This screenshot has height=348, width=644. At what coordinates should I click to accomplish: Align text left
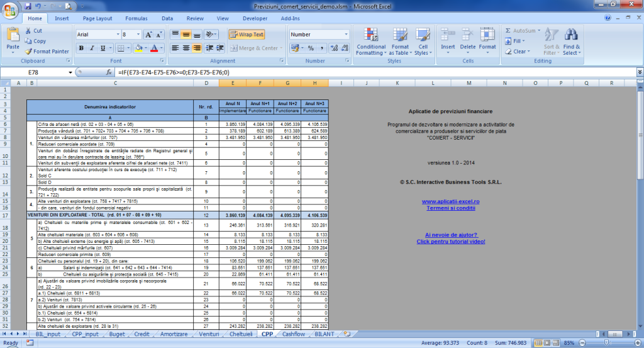click(x=175, y=48)
